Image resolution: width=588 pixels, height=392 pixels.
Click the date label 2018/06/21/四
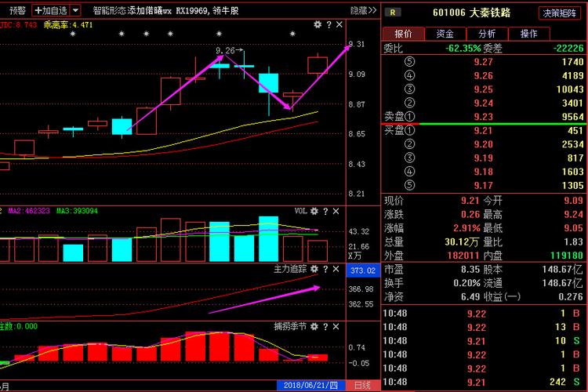click(310, 386)
